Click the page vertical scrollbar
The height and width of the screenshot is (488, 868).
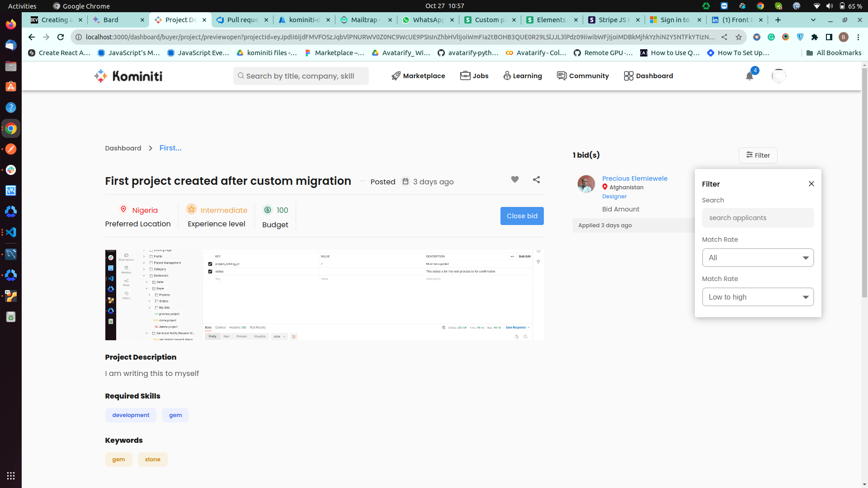click(864, 181)
